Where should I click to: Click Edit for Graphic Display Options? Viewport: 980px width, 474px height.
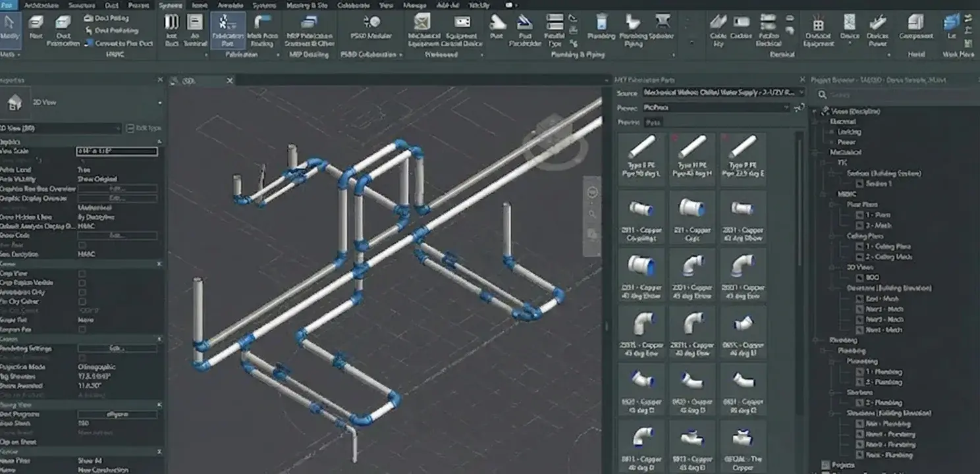pos(117,197)
